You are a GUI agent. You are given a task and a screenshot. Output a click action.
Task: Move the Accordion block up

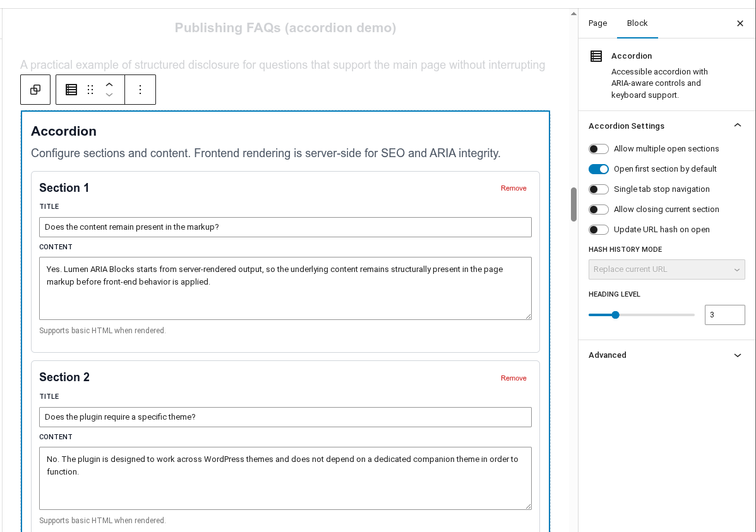109,84
